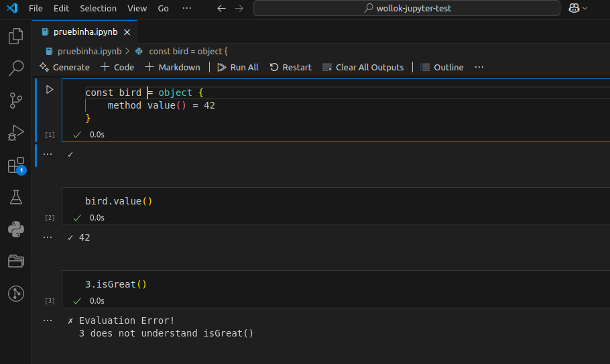Open the Testing flask view
The image size is (610, 364).
point(15,197)
